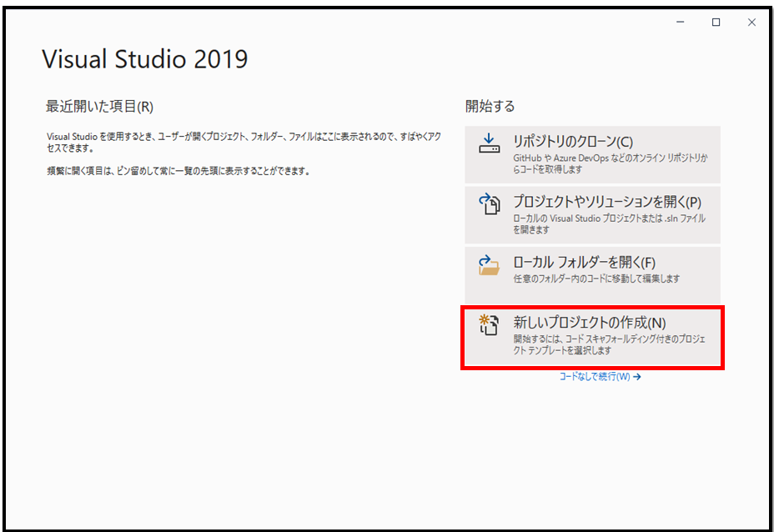Select ローカル フォルダーを開く(F) option
Viewport: 774px width, 532px height.
[x=592, y=275]
